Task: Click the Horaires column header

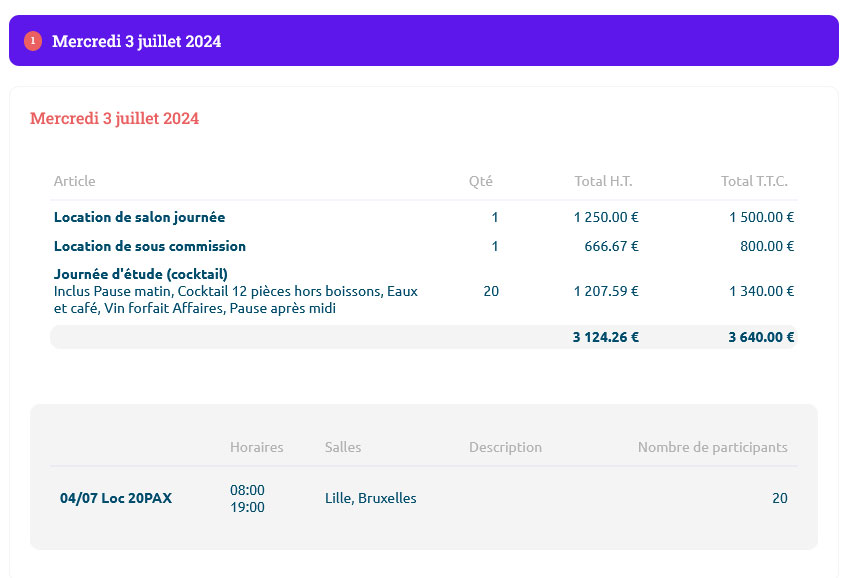Action: tap(256, 447)
